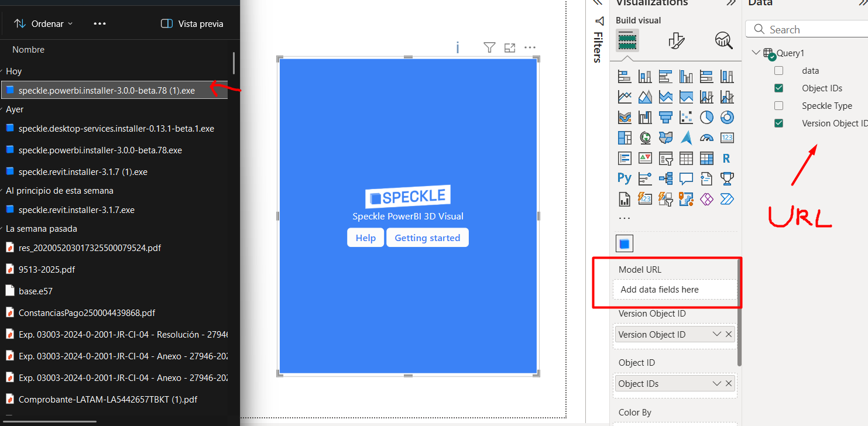Screen dimensions: 868x426
Task: Open Object IDs field well dropdown
Action: click(717, 383)
